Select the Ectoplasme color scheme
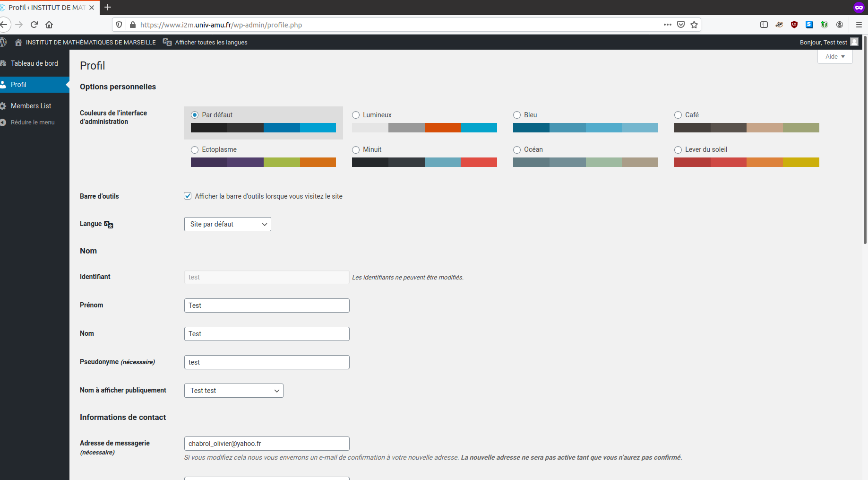The width and height of the screenshot is (868, 480). pos(195,149)
